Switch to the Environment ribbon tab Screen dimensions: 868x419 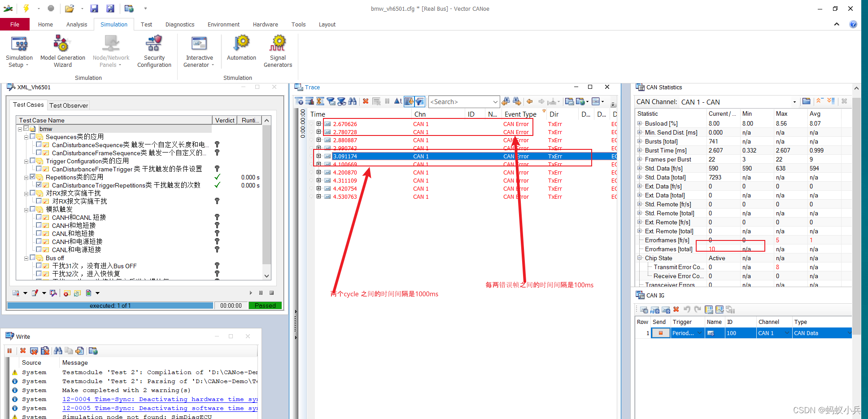[223, 24]
